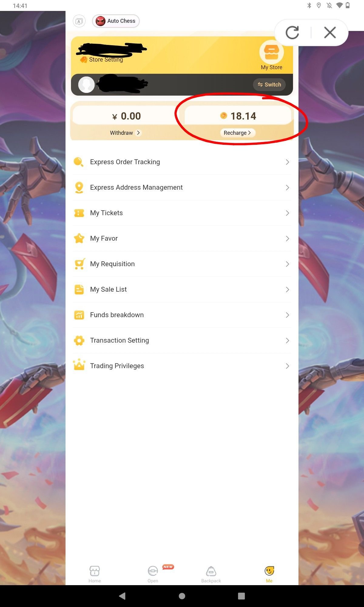Tap the Transaction Setting gear icon

tap(79, 341)
